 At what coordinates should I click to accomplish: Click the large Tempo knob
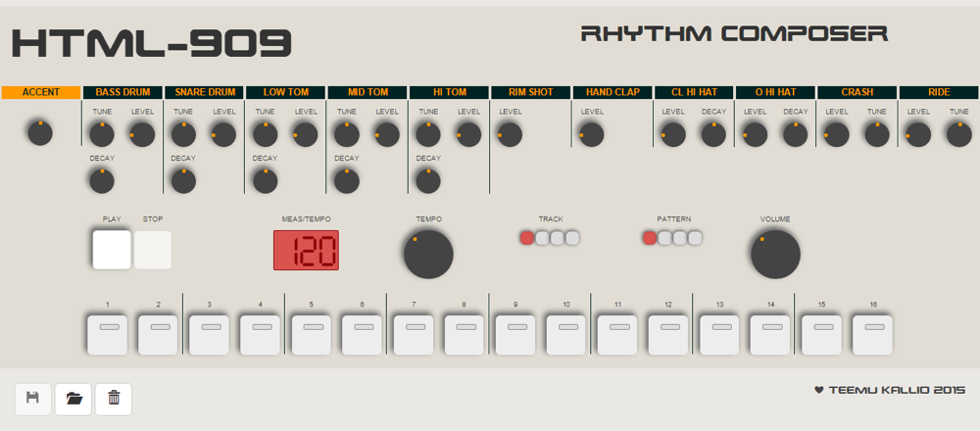[428, 254]
